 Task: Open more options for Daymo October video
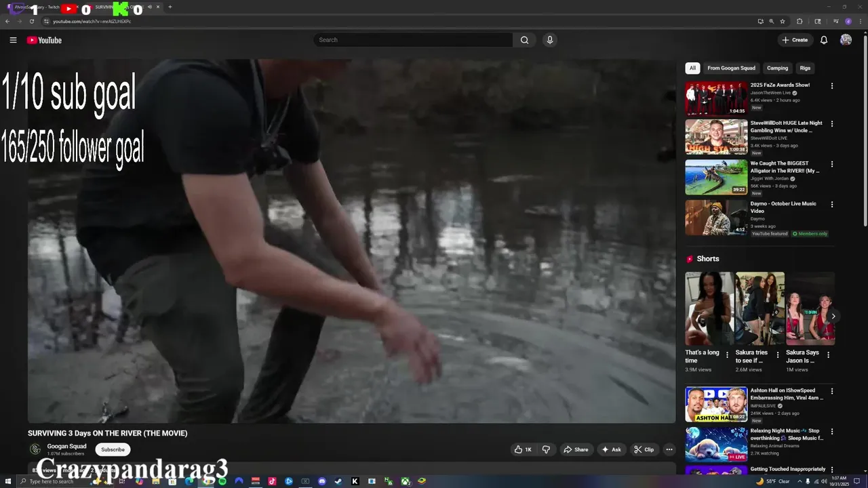pyautogui.click(x=832, y=204)
